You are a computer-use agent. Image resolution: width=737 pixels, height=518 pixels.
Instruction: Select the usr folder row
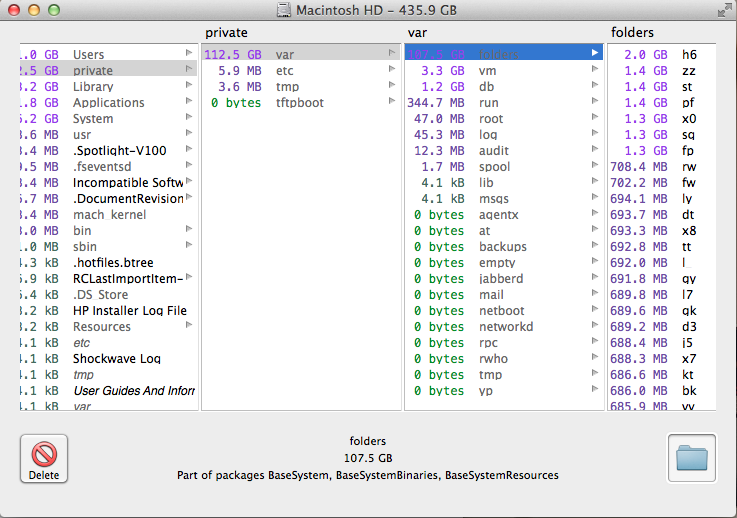[109, 134]
